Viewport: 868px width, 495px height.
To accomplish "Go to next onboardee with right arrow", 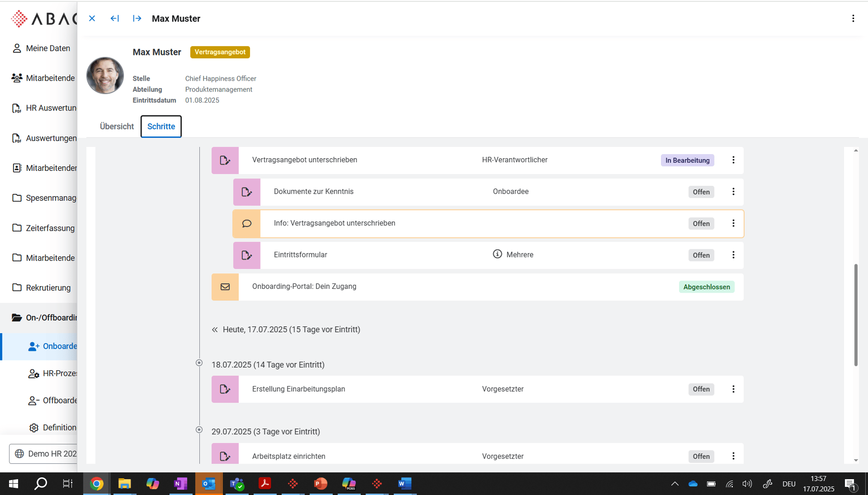I will point(137,19).
